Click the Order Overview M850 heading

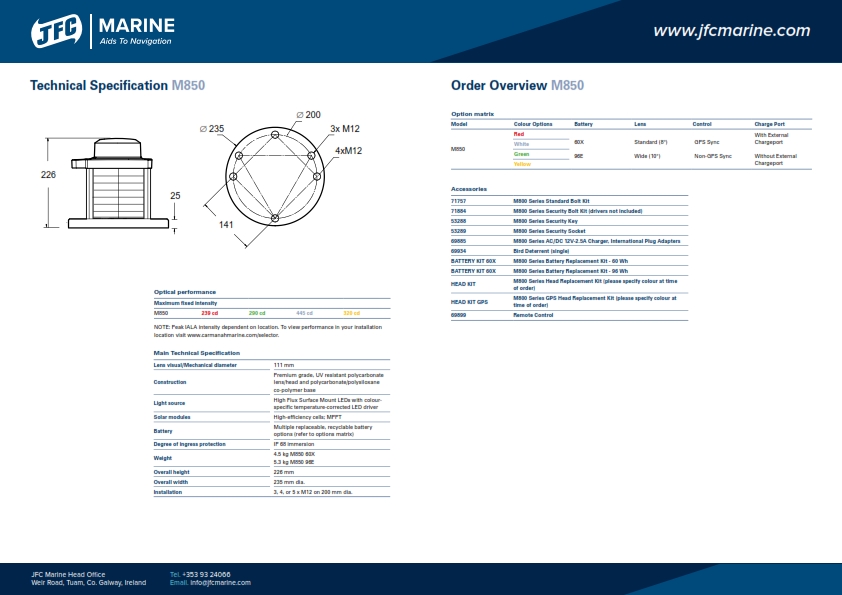click(x=517, y=86)
